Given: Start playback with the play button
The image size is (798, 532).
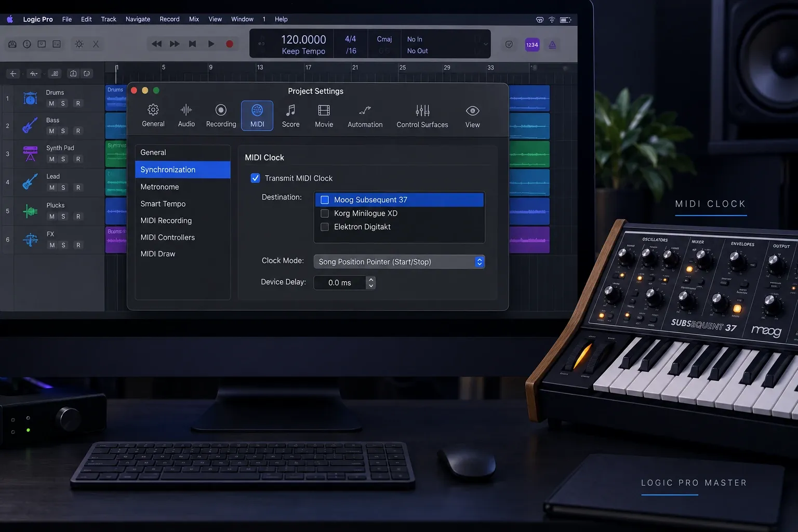Looking at the screenshot, I should (211, 44).
